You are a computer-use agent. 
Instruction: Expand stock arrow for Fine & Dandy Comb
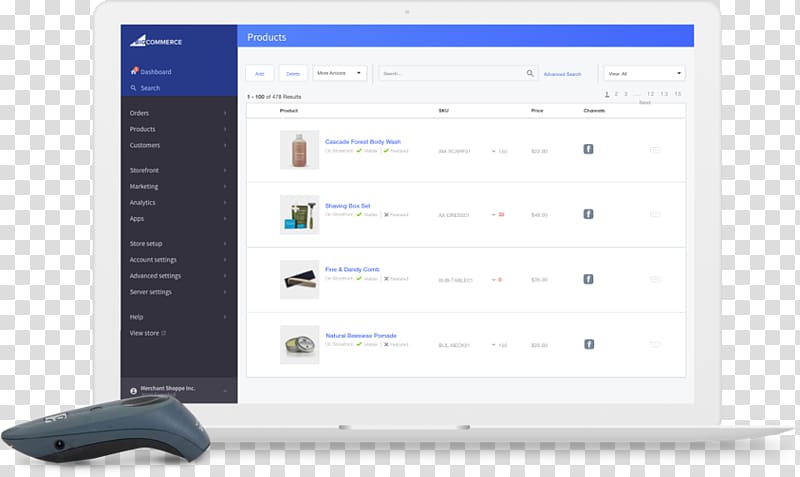493,280
